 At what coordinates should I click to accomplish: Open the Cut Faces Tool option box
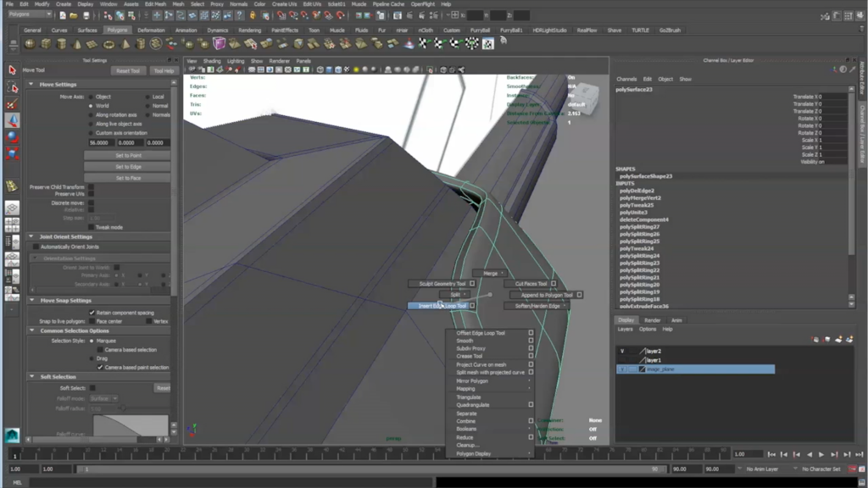tap(554, 284)
